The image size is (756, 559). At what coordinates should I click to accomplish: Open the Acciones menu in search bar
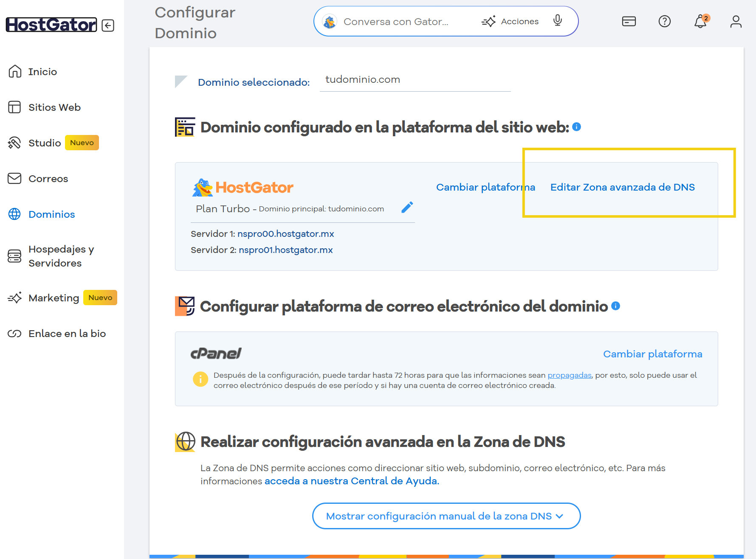click(510, 21)
